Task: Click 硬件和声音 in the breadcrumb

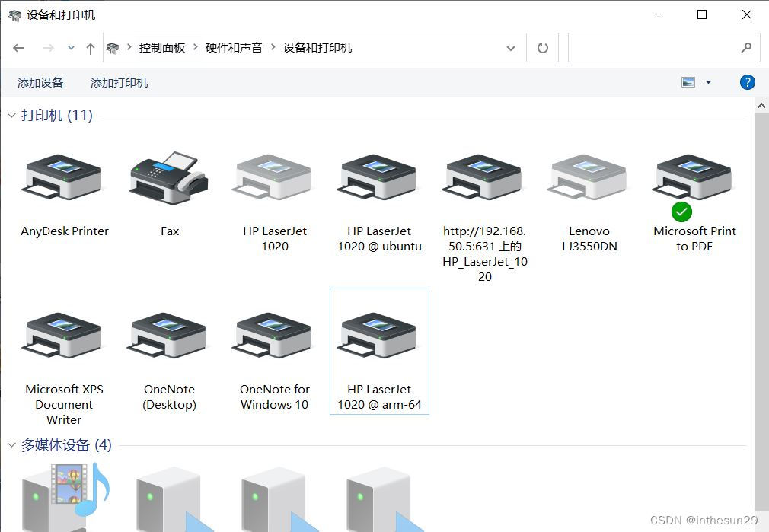Action: coord(234,47)
